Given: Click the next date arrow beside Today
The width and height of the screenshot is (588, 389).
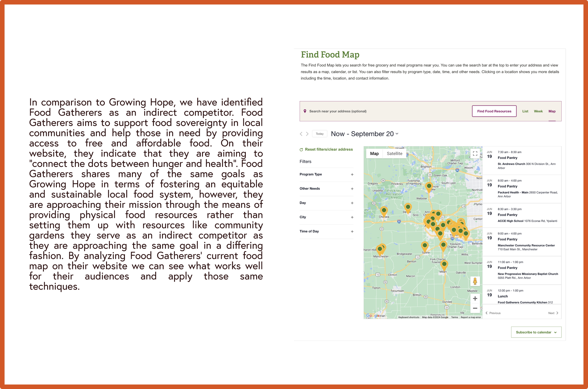Looking at the screenshot, I should pyautogui.click(x=307, y=134).
